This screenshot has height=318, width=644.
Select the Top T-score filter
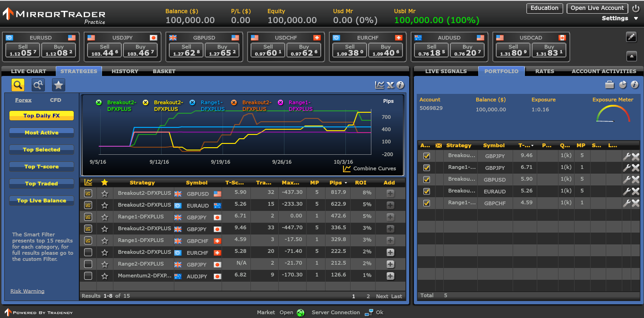coord(42,167)
